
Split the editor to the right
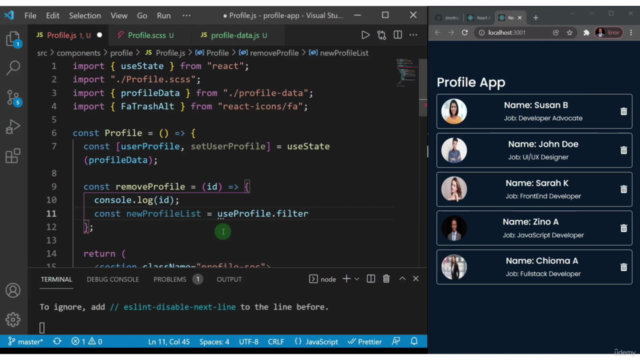pyautogui.click(x=398, y=35)
